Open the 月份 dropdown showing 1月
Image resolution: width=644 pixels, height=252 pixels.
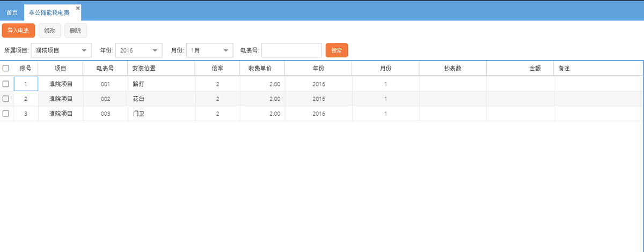[209, 50]
